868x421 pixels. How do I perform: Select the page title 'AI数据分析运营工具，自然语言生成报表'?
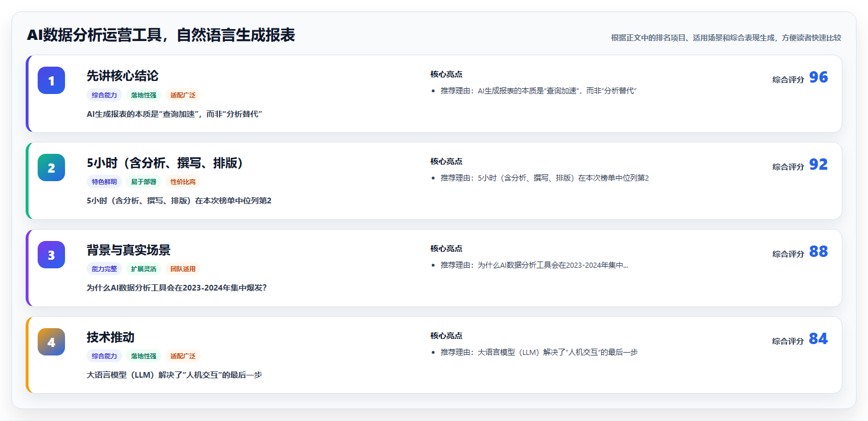[161, 35]
